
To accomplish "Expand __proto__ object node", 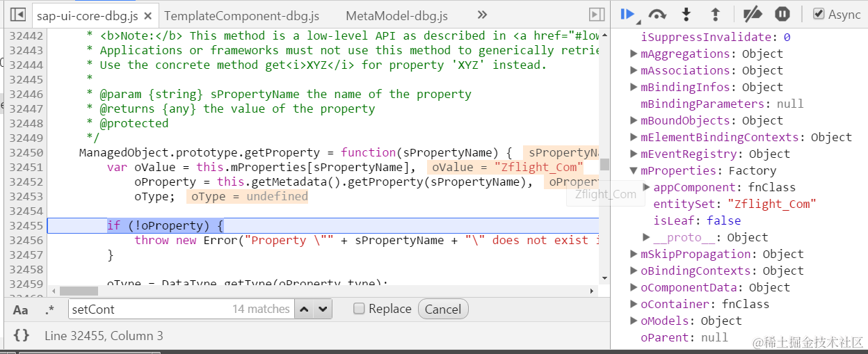I will [x=646, y=237].
